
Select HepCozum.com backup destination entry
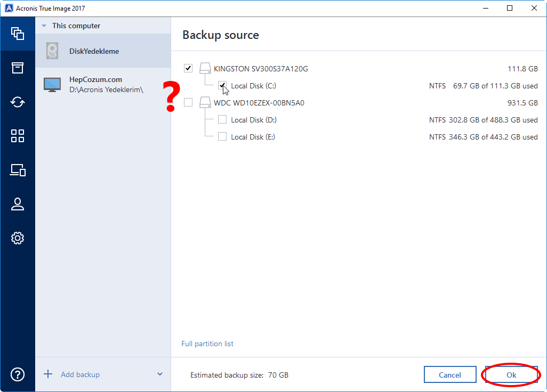pyautogui.click(x=103, y=85)
